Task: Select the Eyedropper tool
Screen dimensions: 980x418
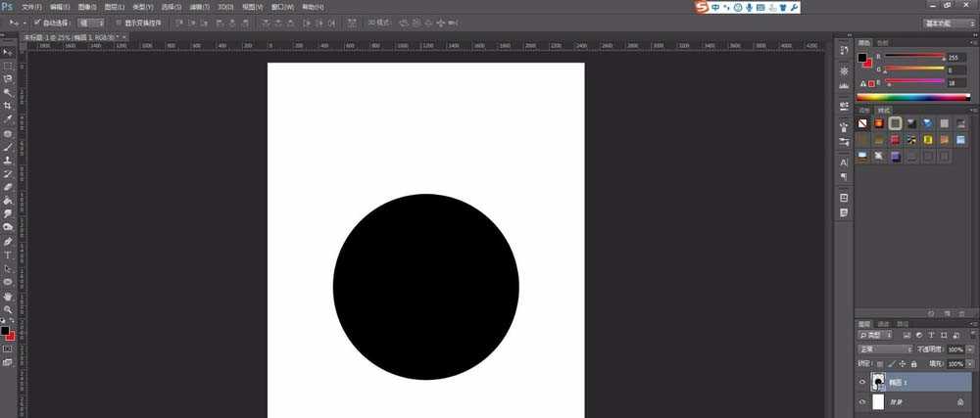Action: click(x=8, y=119)
